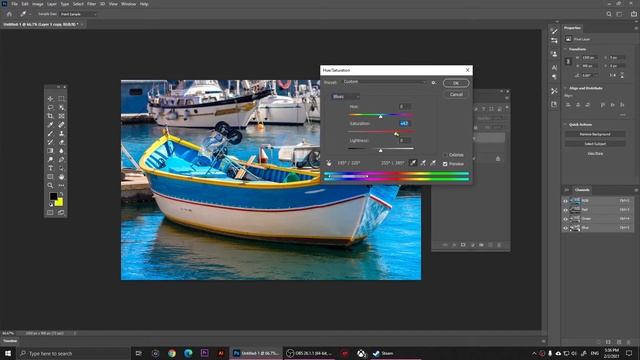The height and width of the screenshot is (360, 640).
Task: Select the Crop tool
Action: point(50,116)
